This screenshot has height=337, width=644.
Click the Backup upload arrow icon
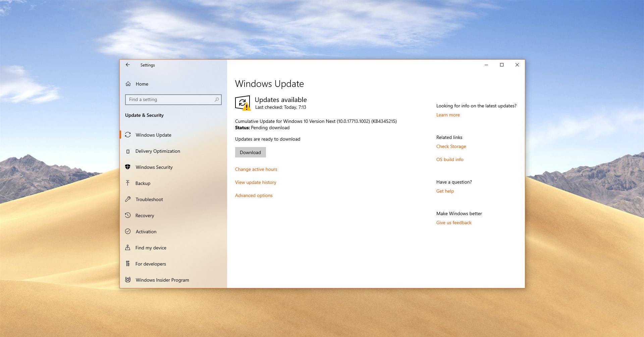pyautogui.click(x=128, y=183)
